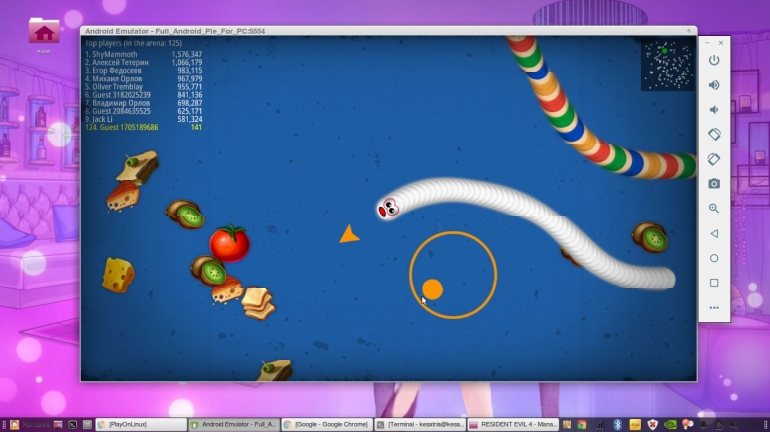The image size is (770, 432).
Task: Click the upper rotate screen icon
Action: click(x=714, y=134)
